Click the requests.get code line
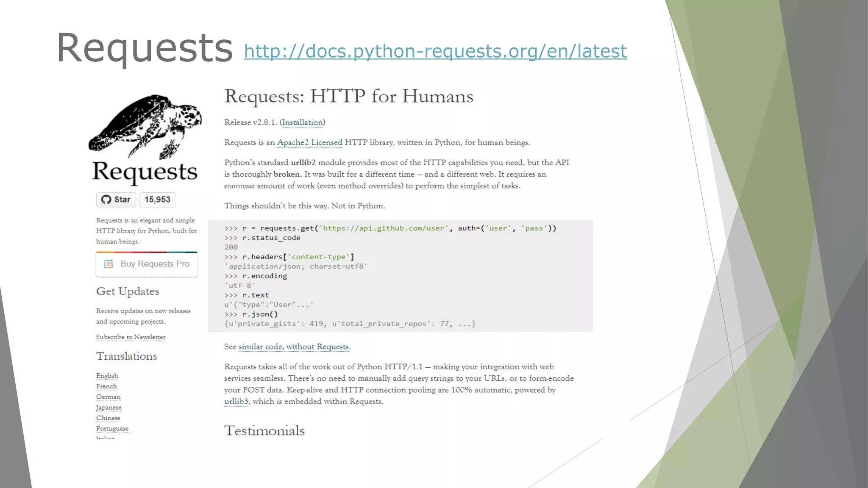868x488 pixels. [390, 228]
